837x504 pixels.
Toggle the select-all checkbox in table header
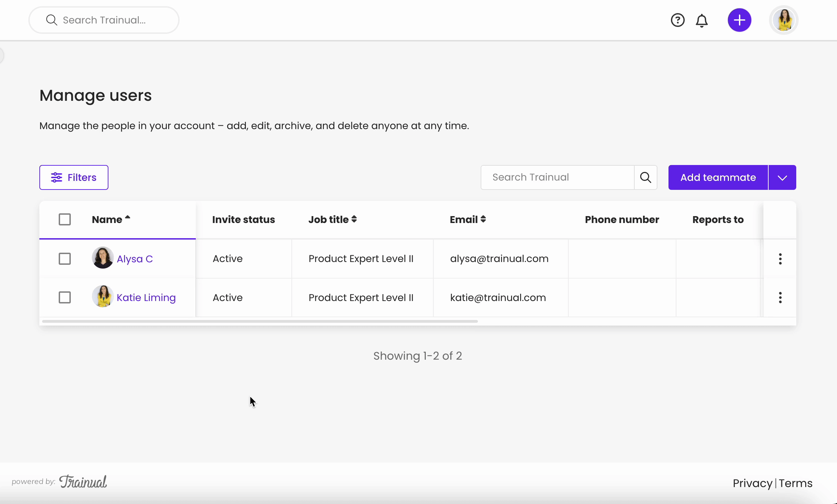coord(65,219)
